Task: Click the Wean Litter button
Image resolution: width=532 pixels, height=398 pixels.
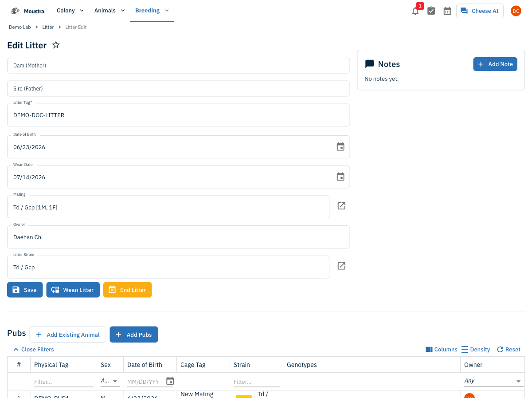Action: pyautogui.click(x=73, y=290)
